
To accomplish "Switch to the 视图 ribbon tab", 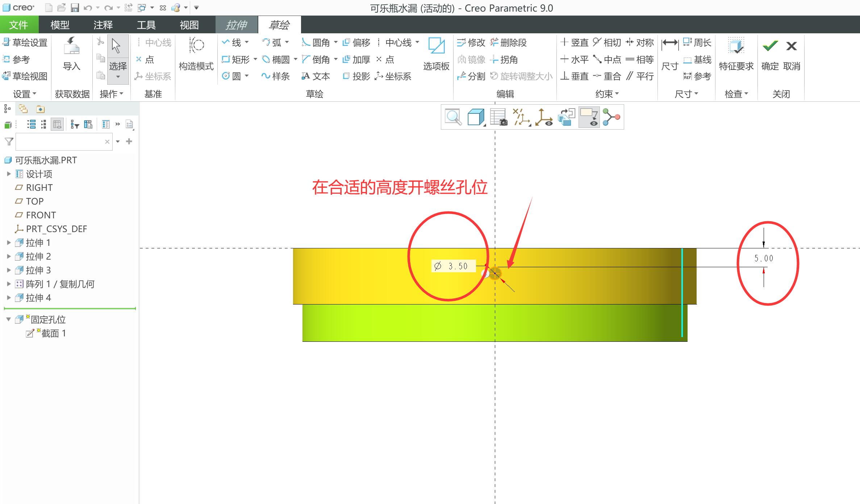I will pyautogui.click(x=189, y=25).
